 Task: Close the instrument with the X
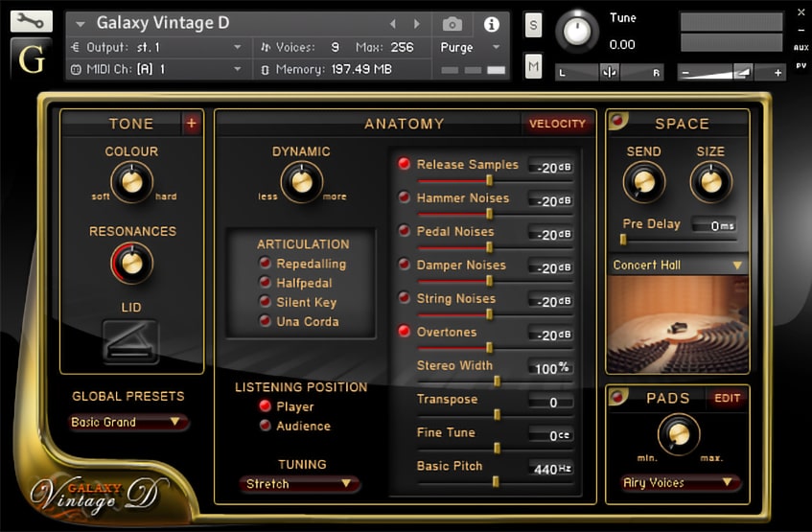click(800, 12)
